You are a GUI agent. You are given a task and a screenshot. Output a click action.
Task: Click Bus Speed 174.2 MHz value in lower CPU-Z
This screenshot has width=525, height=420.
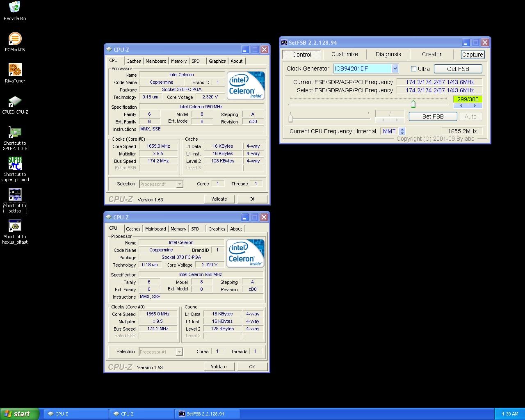pos(158,329)
